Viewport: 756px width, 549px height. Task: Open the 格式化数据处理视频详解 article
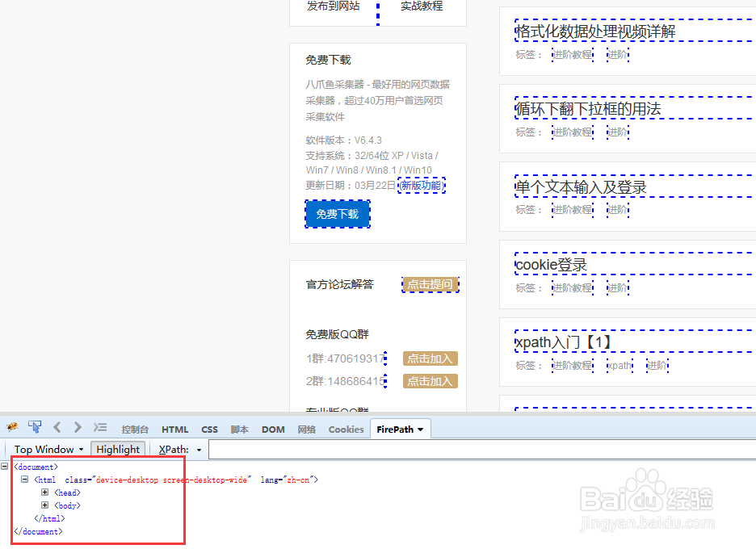[x=595, y=31]
